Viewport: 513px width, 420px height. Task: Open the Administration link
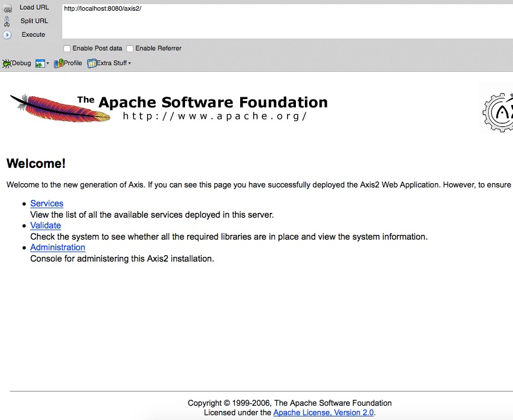58,247
